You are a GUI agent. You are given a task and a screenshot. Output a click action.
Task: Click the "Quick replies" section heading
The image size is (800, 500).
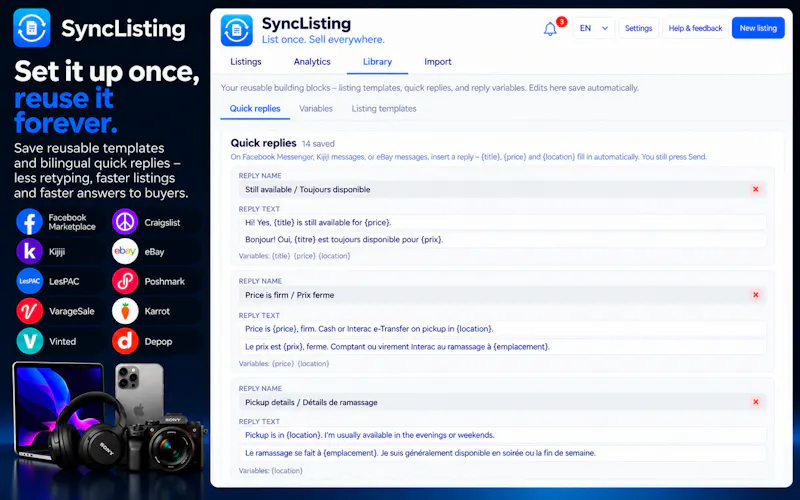263,143
